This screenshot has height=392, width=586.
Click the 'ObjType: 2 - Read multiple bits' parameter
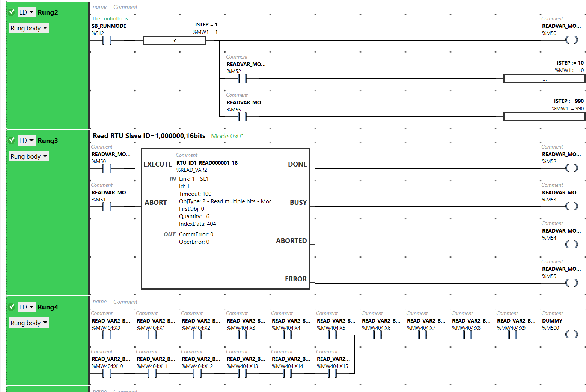225,201
